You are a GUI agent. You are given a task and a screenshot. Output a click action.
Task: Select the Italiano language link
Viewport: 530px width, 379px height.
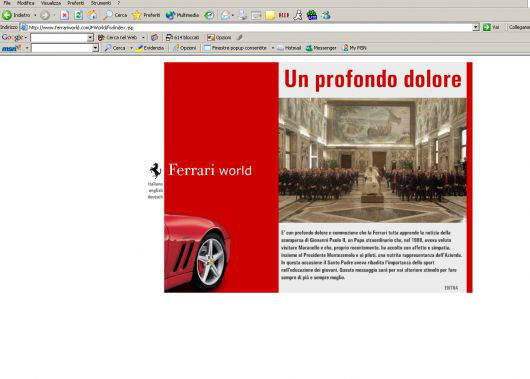(155, 184)
